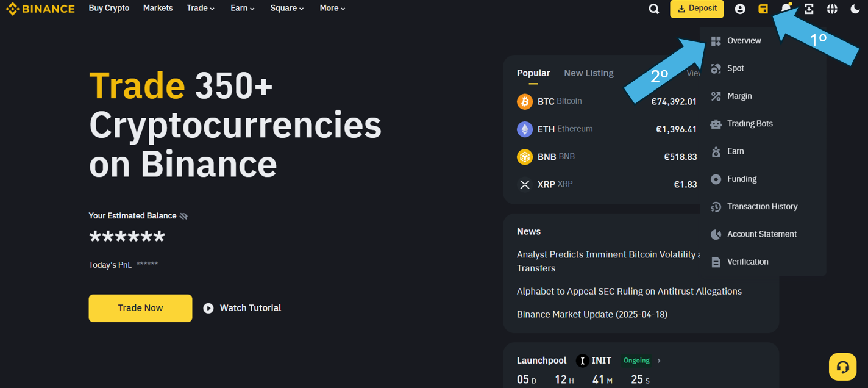The width and height of the screenshot is (868, 388).
Task: Open the yellow wallet icon
Action: pyautogui.click(x=763, y=9)
